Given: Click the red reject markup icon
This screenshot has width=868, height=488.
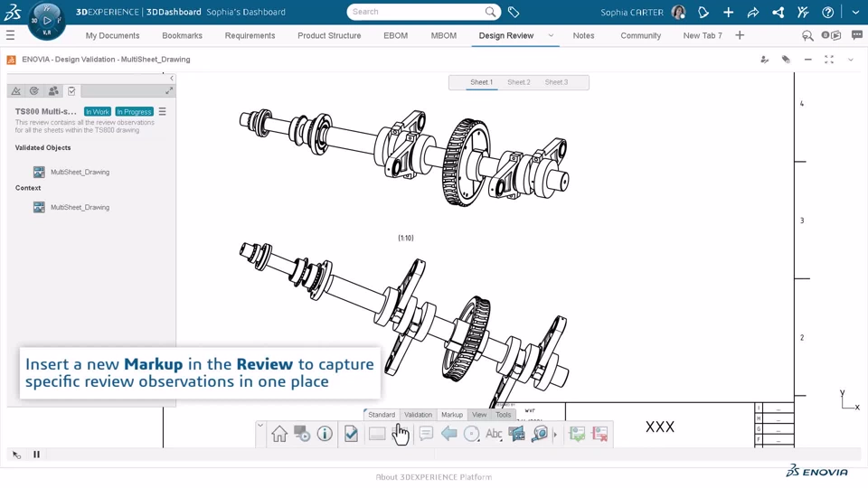Looking at the screenshot, I should [600, 434].
